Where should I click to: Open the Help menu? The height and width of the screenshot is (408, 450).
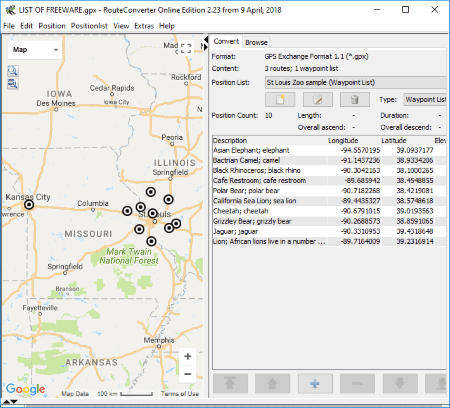(167, 26)
